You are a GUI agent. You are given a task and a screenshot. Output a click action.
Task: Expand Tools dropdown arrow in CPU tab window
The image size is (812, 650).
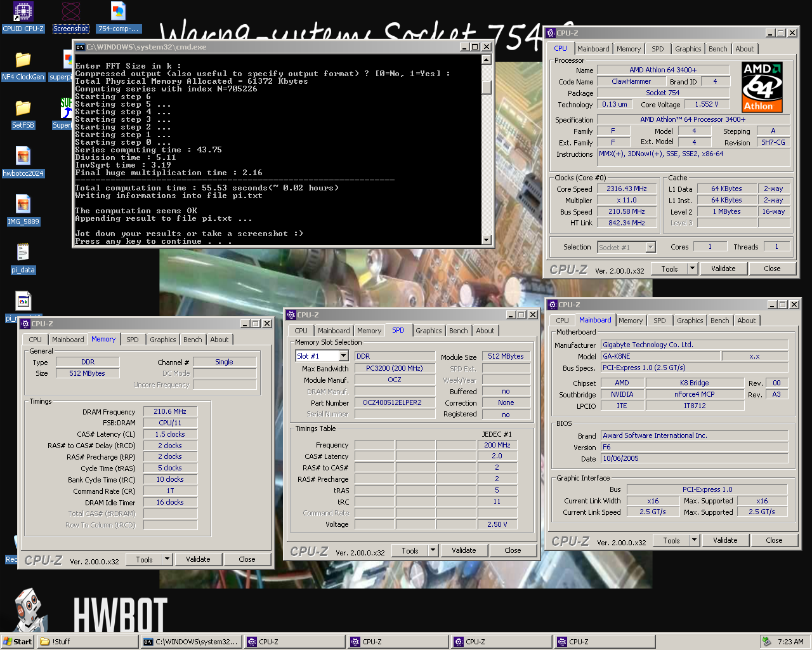click(x=693, y=269)
